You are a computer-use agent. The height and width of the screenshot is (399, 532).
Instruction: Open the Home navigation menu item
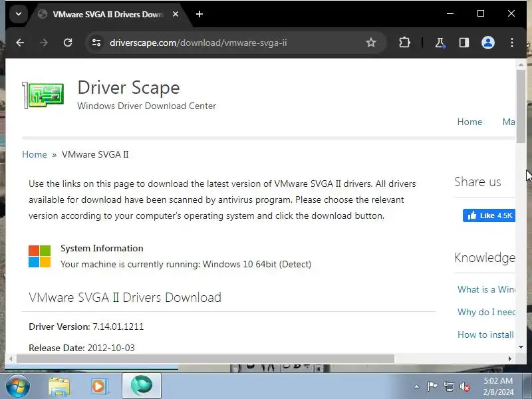coord(469,122)
